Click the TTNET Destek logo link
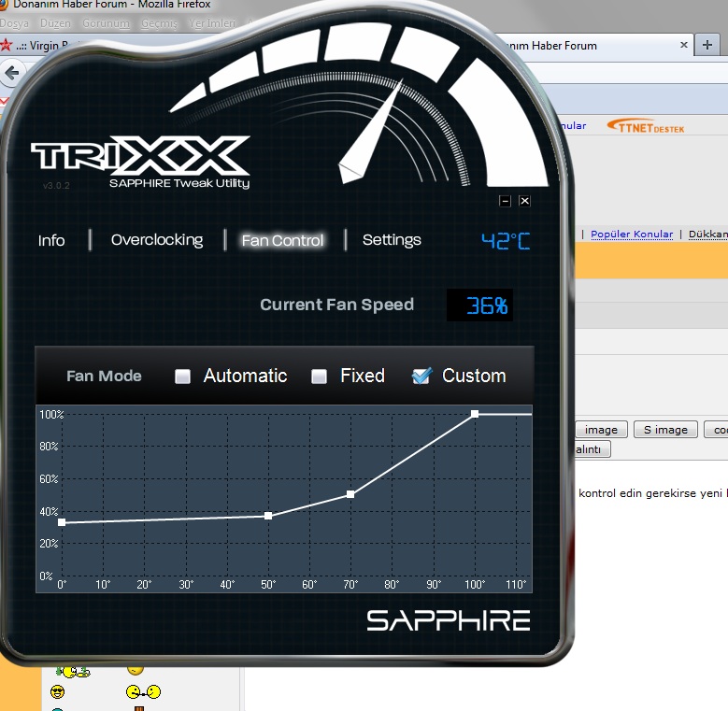 tap(646, 126)
